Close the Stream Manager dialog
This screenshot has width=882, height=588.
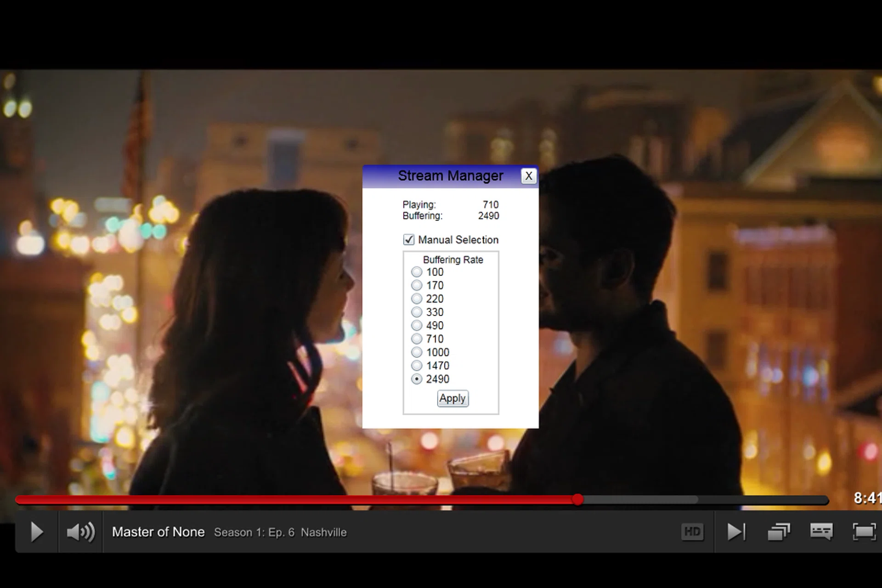[x=529, y=176]
